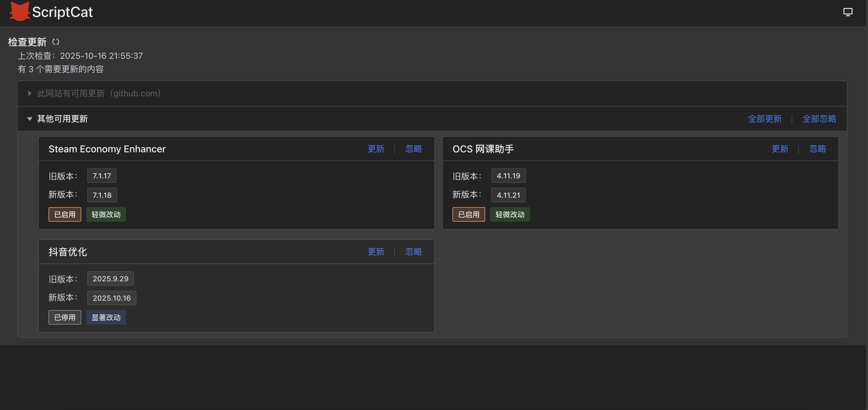The height and width of the screenshot is (410, 868).
Task: Click 全部更新 to update all scripts
Action: click(765, 119)
